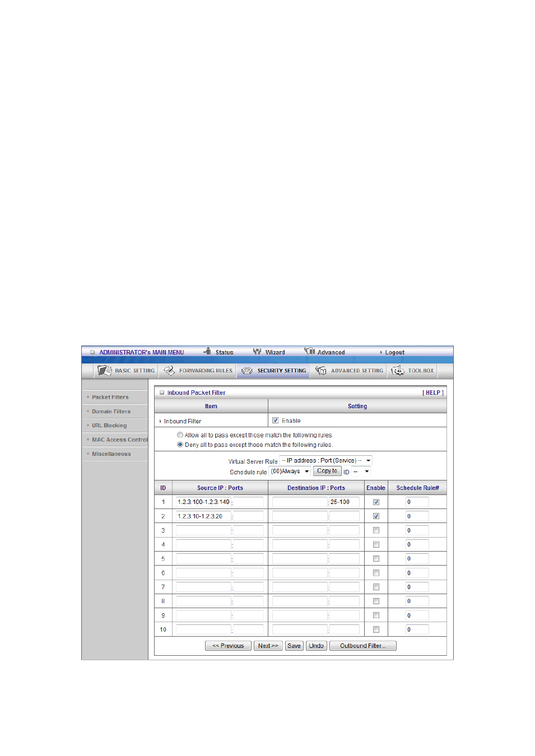
Task: Click the Schedule Rule# field for rule 10
Action: [417, 629]
